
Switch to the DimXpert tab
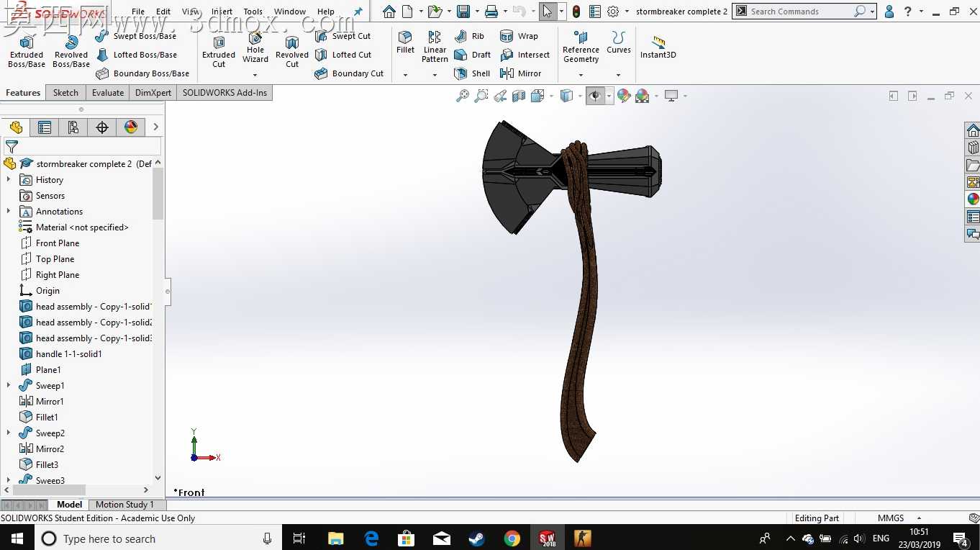(x=153, y=93)
